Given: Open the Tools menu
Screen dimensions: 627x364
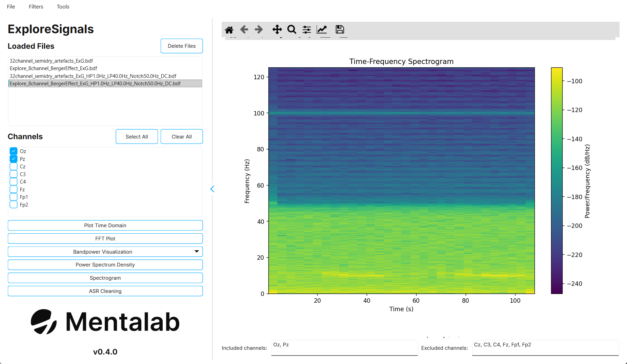Looking at the screenshot, I should 63,7.
